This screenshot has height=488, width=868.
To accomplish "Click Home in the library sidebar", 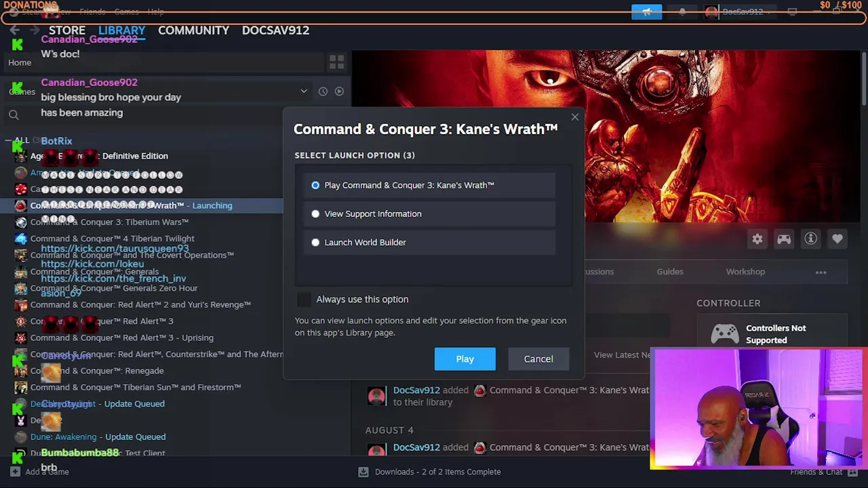I will 20,62.
